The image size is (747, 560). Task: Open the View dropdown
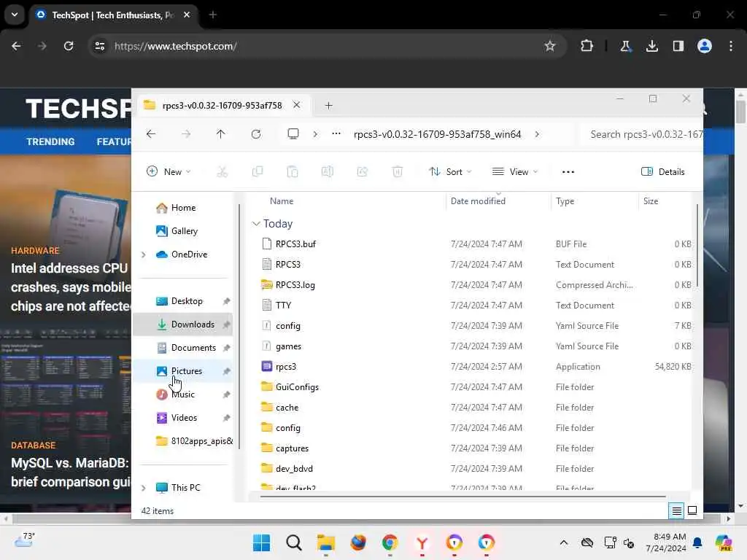tap(515, 172)
